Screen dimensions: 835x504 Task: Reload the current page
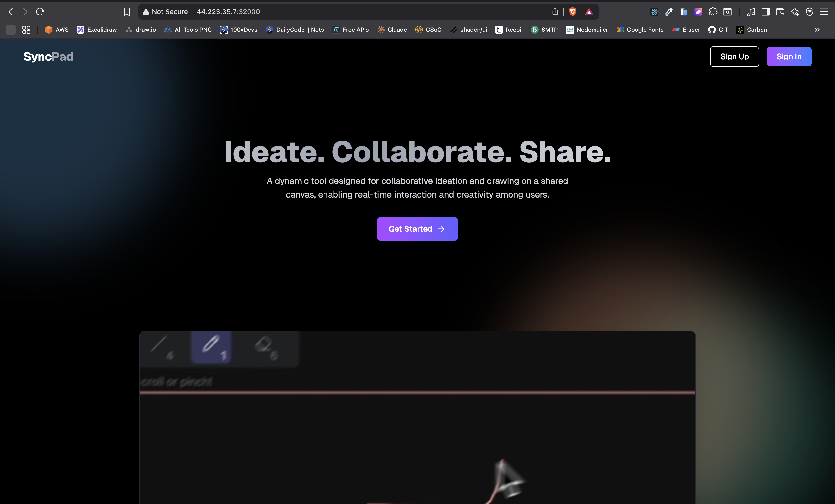(x=40, y=12)
